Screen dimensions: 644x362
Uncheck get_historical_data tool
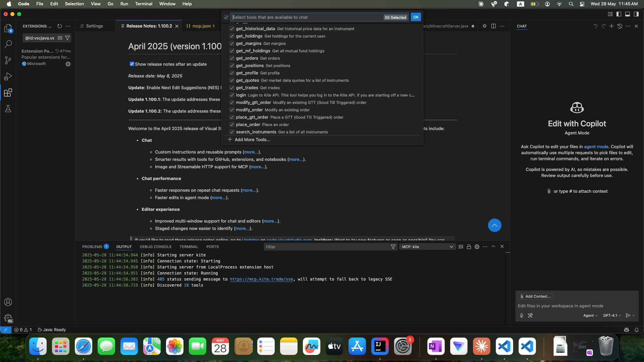click(232, 29)
